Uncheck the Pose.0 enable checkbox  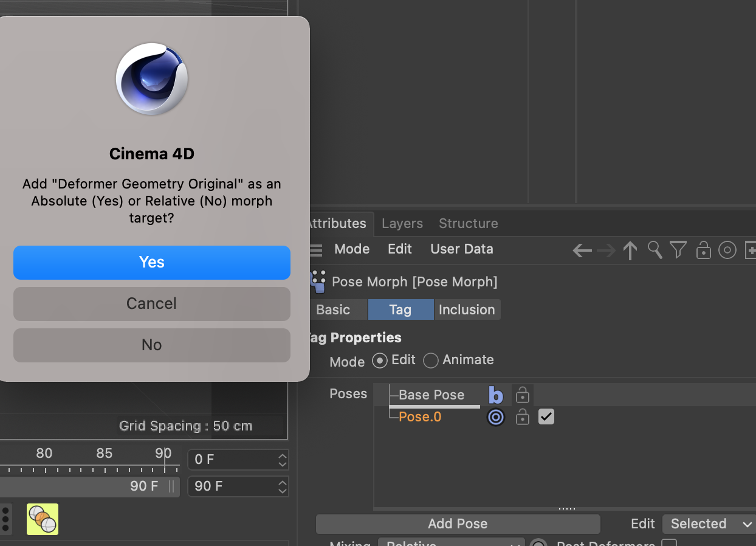pos(546,417)
